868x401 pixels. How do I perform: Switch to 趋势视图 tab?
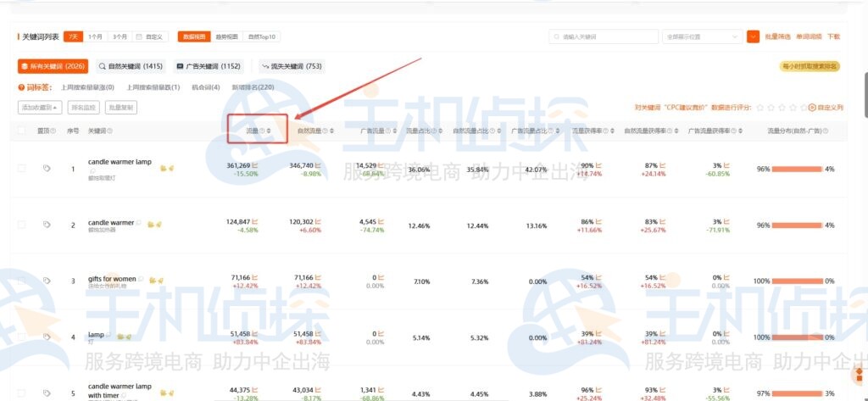tap(226, 36)
